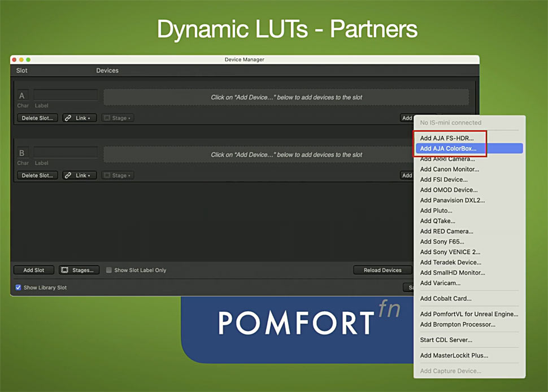
Task: Click Delete Slot button for slot B
Action: coord(37,176)
